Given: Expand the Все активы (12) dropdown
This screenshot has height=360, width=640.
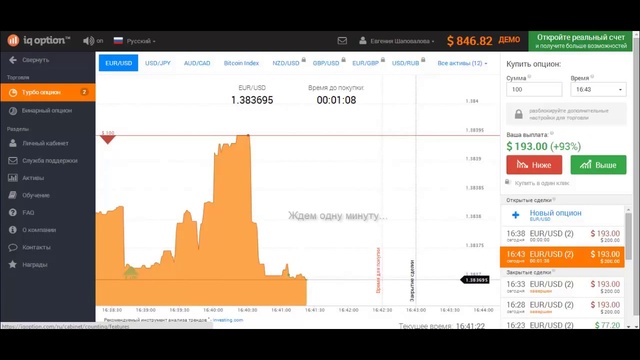Looking at the screenshot, I should (462, 63).
